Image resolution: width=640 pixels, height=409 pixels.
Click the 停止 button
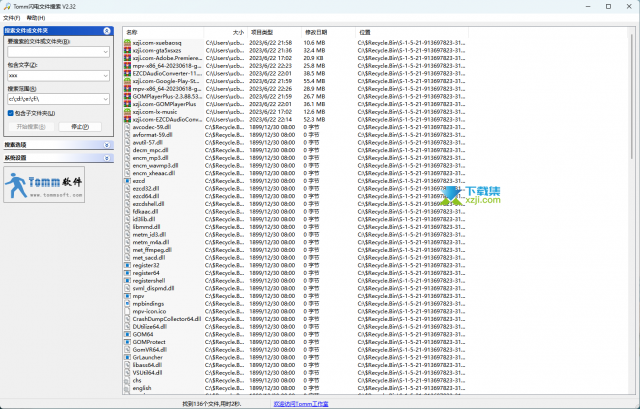[x=80, y=127]
